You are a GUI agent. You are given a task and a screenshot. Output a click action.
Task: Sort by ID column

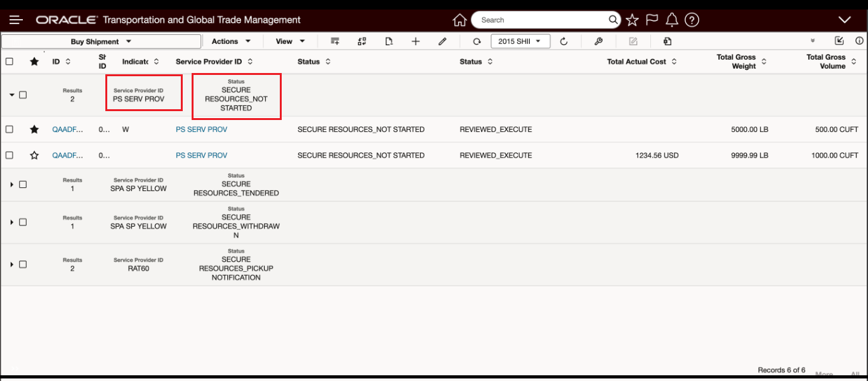tap(68, 62)
